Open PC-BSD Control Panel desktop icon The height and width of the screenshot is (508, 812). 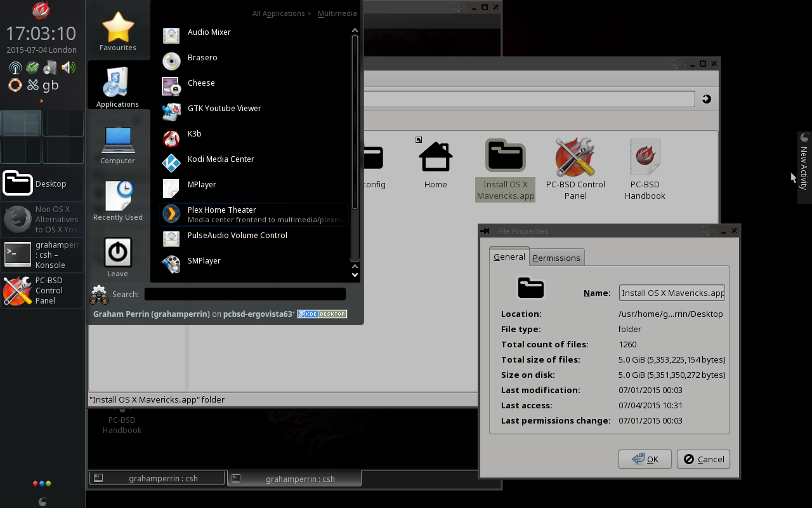point(575,169)
